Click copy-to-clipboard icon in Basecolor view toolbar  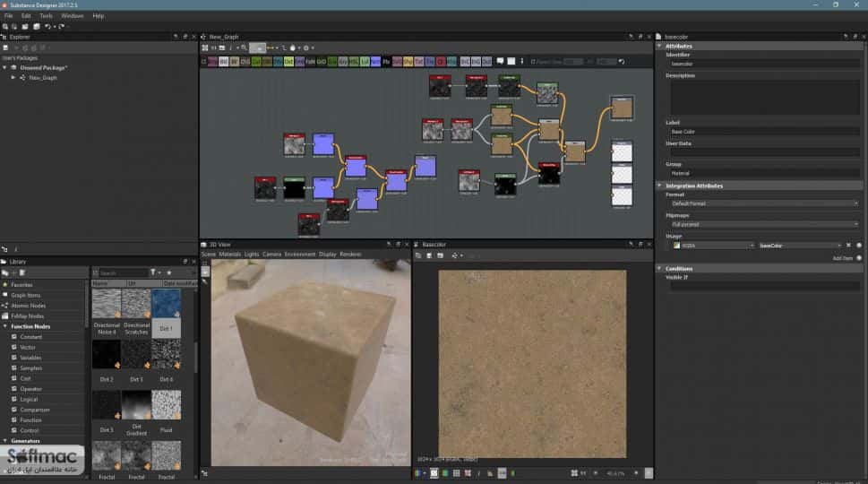click(x=418, y=255)
